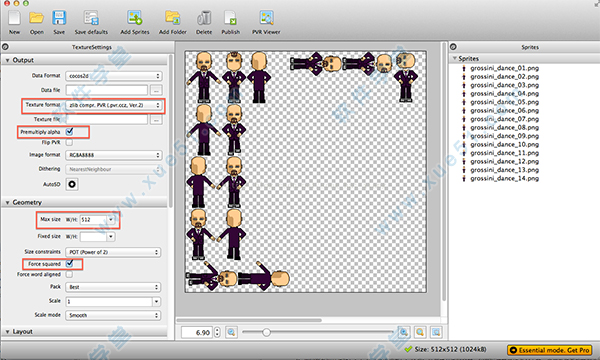Select grossini_dance_12.png in sprite list

point(504,161)
